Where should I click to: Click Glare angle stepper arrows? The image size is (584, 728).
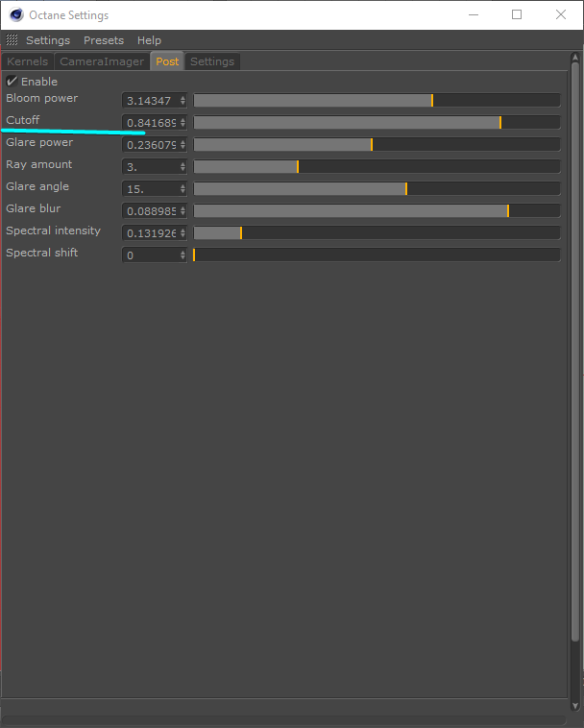[182, 189]
